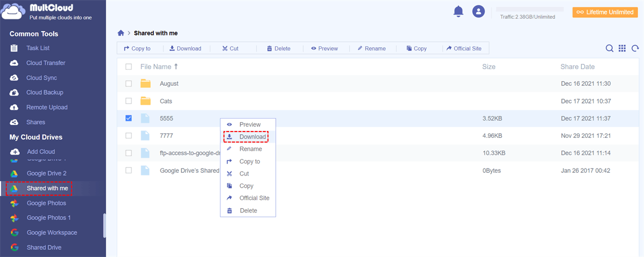The height and width of the screenshot is (257, 644).
Task: Click the MultCloud logo
Action: 46,11
